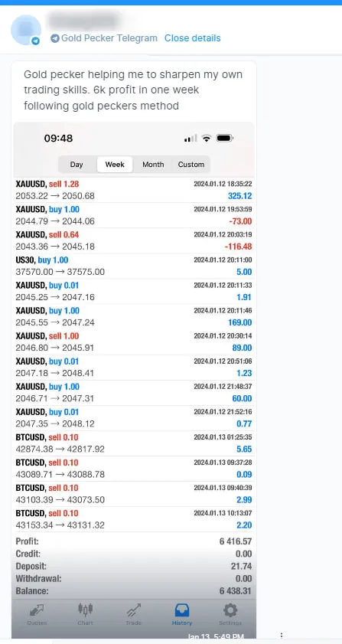Click the blurred profile avatar
The image size is (342, 644).
(26, 30)
